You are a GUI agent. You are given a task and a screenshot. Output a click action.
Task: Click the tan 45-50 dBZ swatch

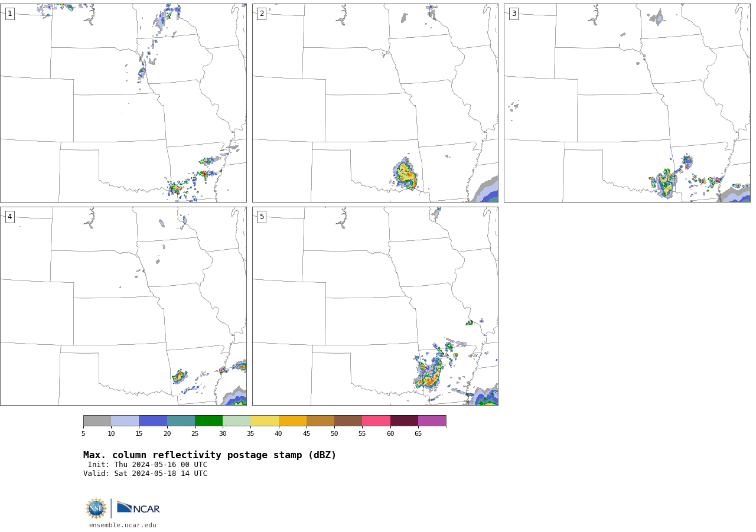(321, 421)
